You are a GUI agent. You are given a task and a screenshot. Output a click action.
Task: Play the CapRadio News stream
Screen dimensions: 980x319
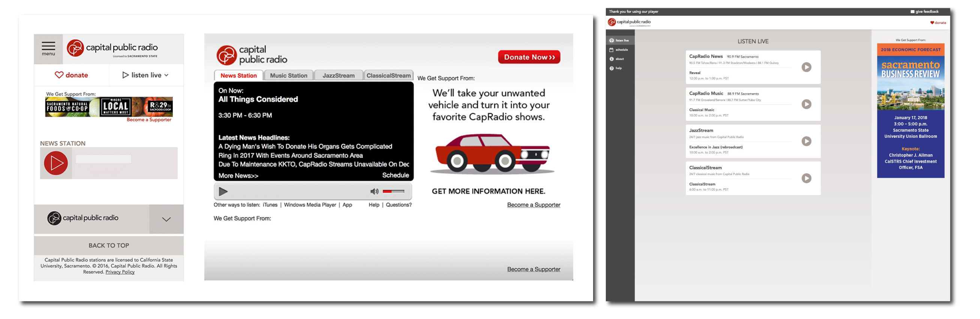pos(806,67)
